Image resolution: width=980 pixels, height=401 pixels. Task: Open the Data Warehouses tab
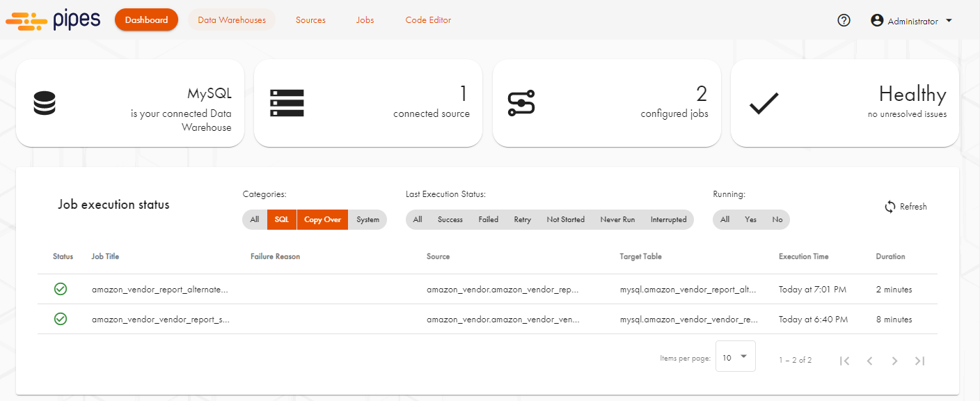[232, 20]
